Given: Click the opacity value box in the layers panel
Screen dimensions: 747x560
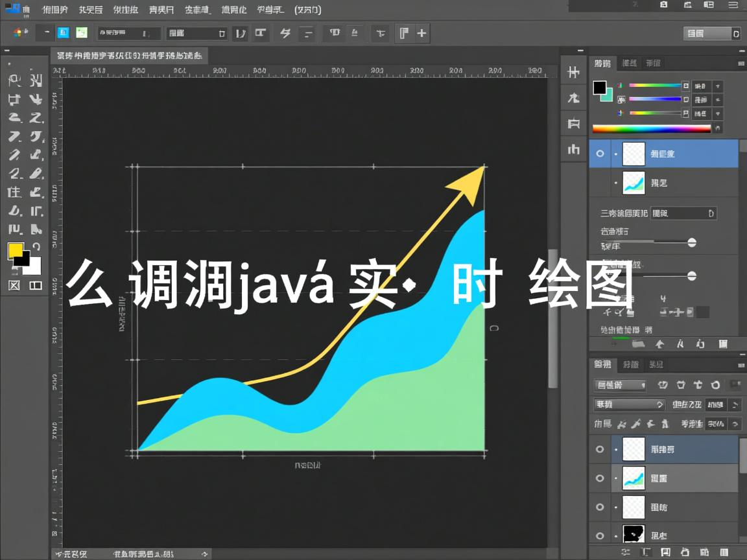Looking at the screenshot, I should [x=715, y=404].
